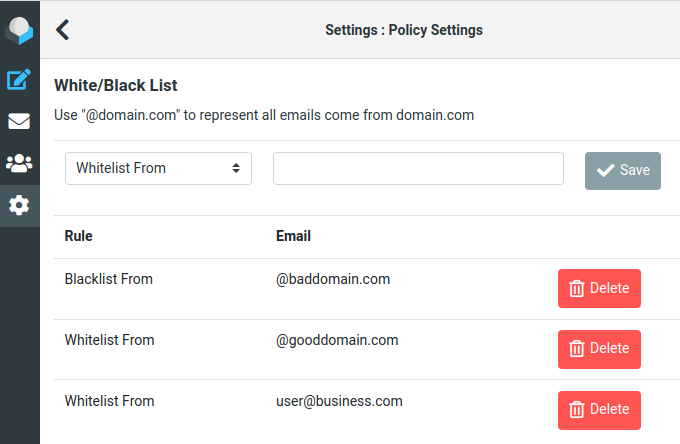This screenshot has height=444, width=680.
Task: Delete the user@business.com whitelist rule
Action: 599,410
